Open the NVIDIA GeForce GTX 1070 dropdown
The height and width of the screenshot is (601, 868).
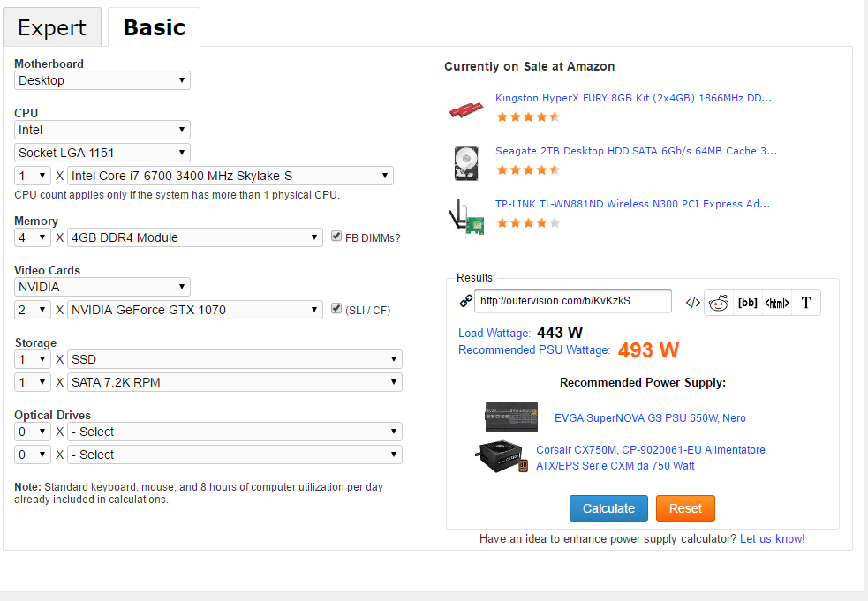pos(195,310)
